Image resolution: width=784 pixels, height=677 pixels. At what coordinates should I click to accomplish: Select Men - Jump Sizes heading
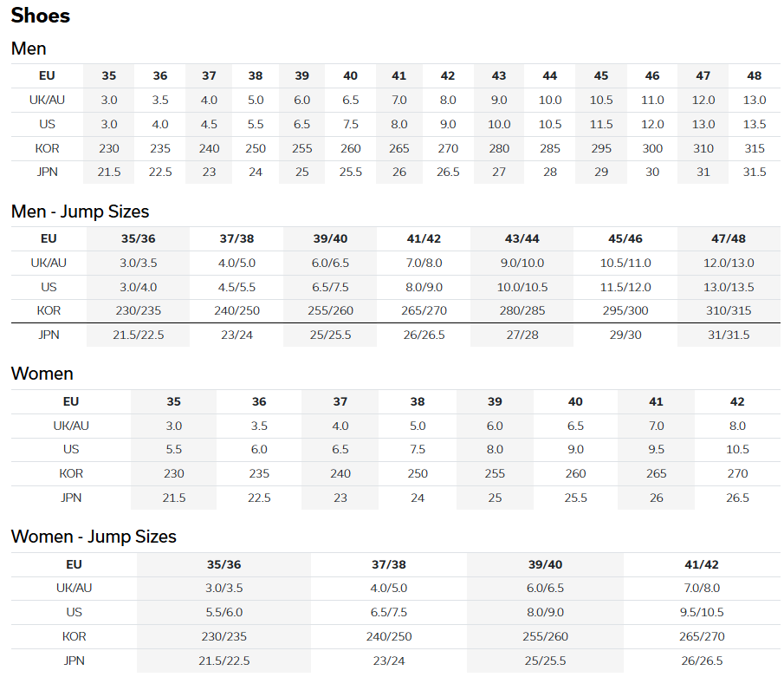[x=80, y=212]
